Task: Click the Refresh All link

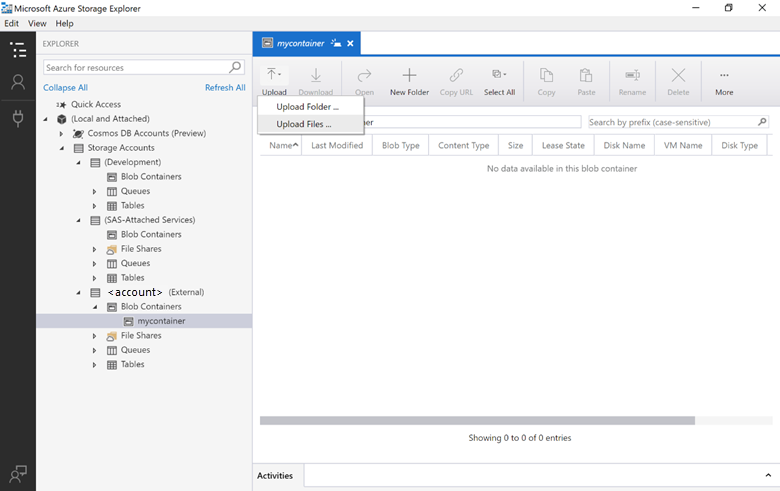Action: [x=225, y=88]
